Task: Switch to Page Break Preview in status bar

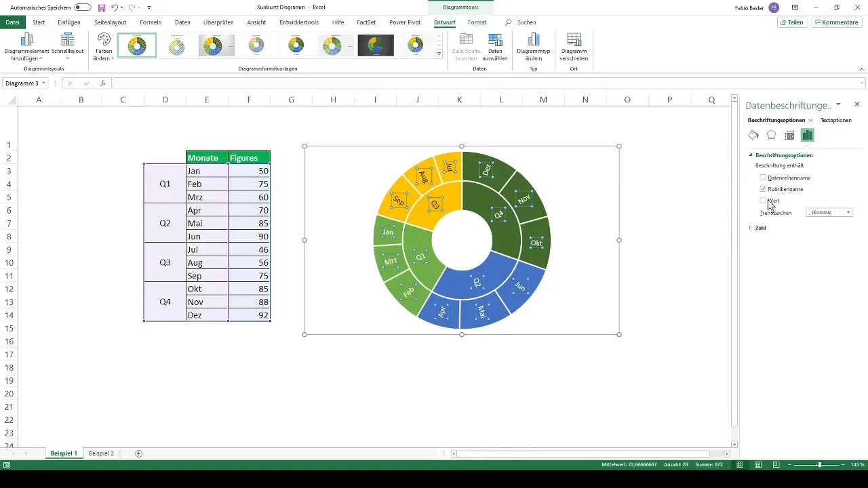Action: [x=775, y=464]
